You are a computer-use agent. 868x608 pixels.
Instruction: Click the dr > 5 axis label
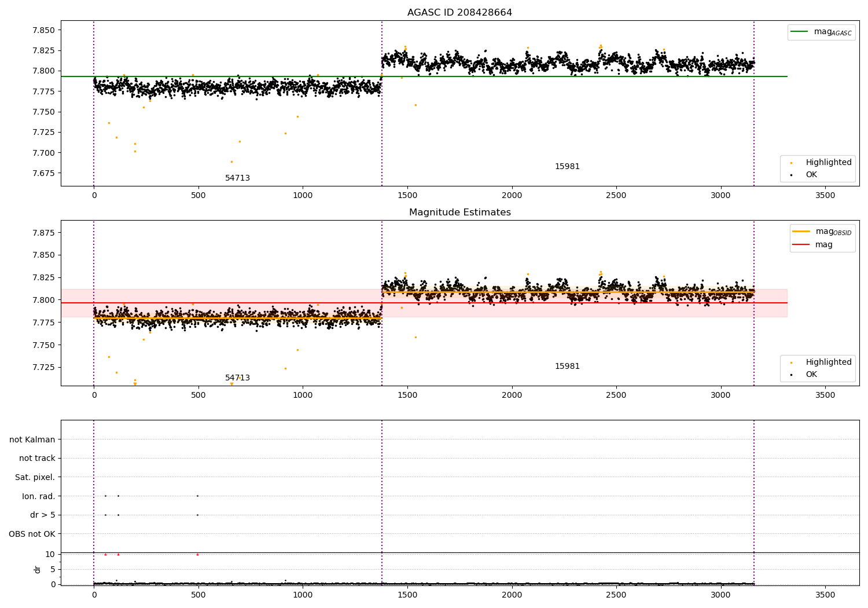[43, 515]
